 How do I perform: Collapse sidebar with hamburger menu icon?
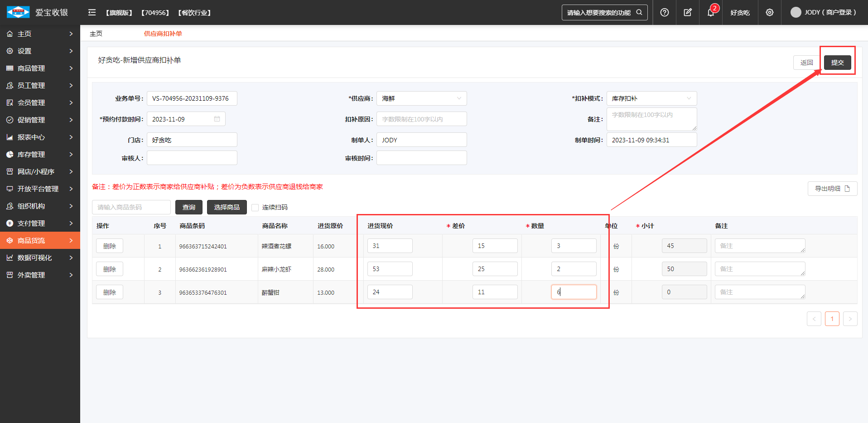click(x=92, y=13)
